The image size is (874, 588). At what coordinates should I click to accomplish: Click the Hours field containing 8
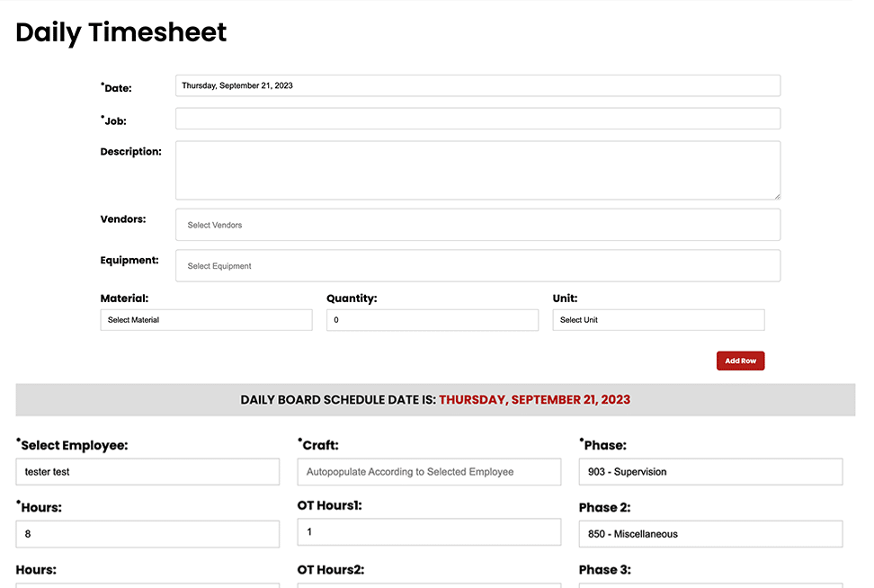pyautogui.click(x=147, y=534)
